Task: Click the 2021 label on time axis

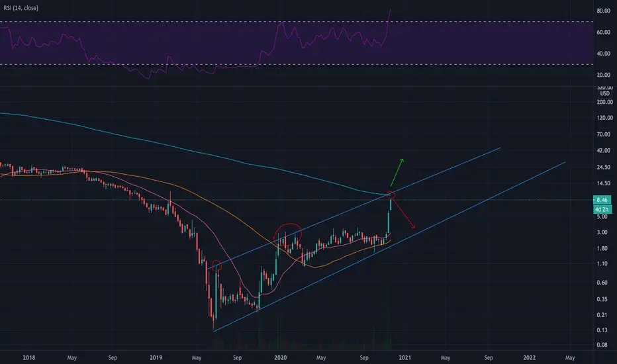Action: pyautogui.click(x=404, y=357)
